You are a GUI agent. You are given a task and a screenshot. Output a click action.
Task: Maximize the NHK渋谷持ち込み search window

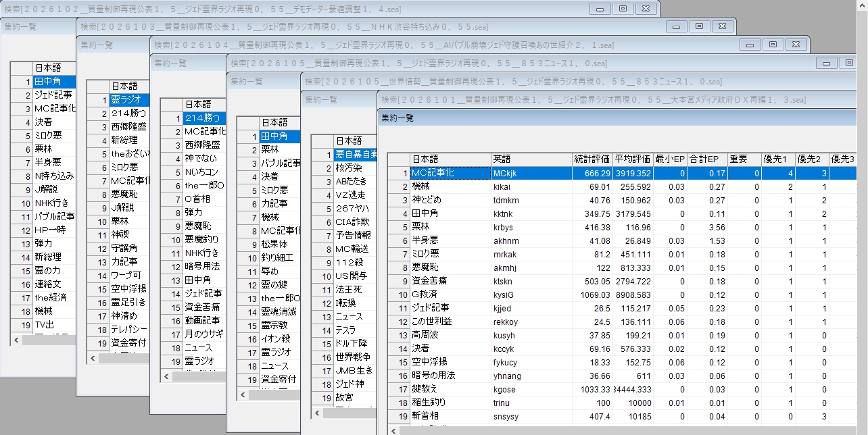(699, 26)
